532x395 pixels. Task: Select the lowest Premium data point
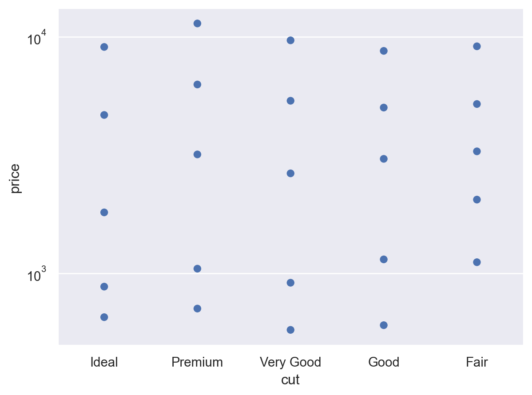click(x=197, y=308)
